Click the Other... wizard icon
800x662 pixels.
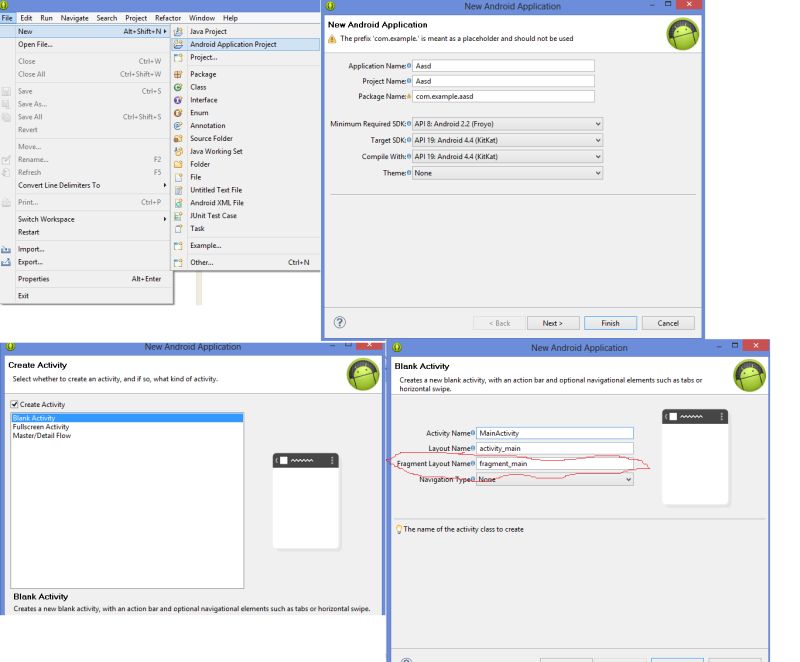pos(178,263)
